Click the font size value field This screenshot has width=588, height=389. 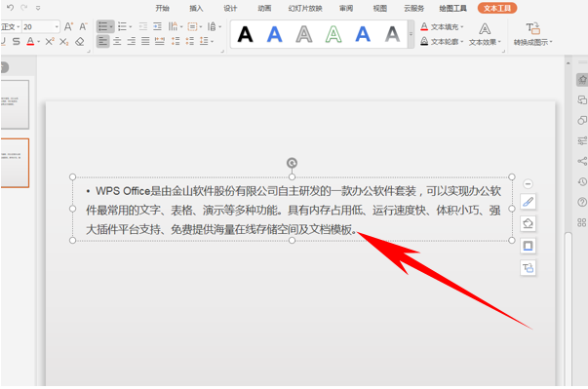pyautogui.click(x=38, y=27)
